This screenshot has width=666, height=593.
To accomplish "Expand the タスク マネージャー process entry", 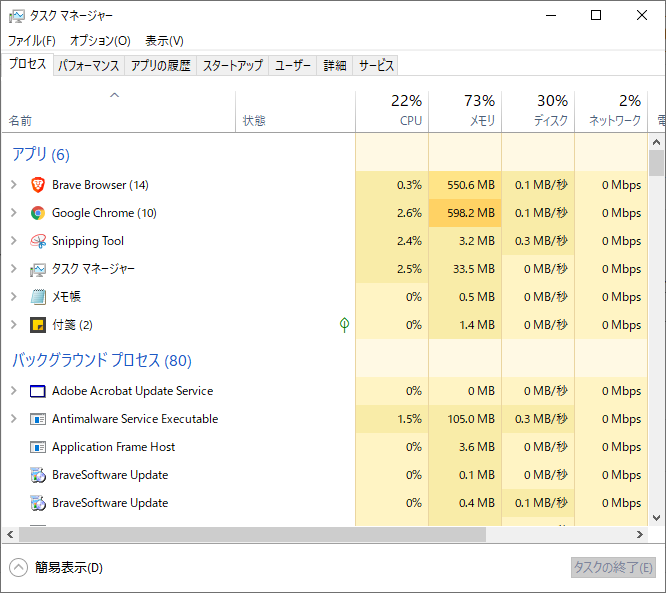I will click(x=14, y=269).
